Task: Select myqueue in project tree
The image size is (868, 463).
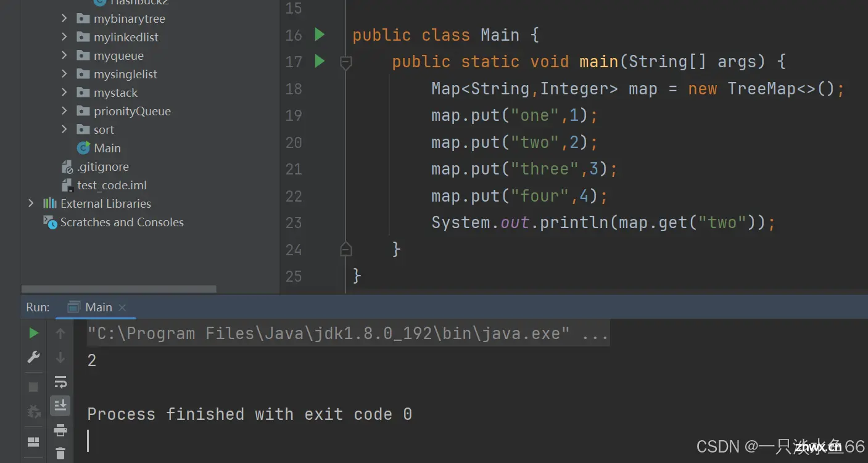Action: click(x=118, y=56)
